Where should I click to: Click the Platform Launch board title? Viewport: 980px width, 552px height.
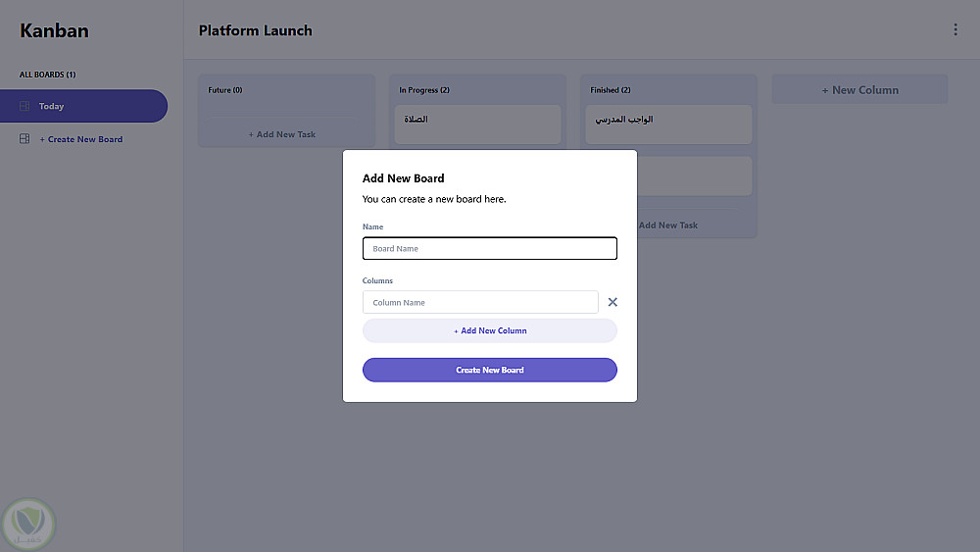click(x=255, y=30)
